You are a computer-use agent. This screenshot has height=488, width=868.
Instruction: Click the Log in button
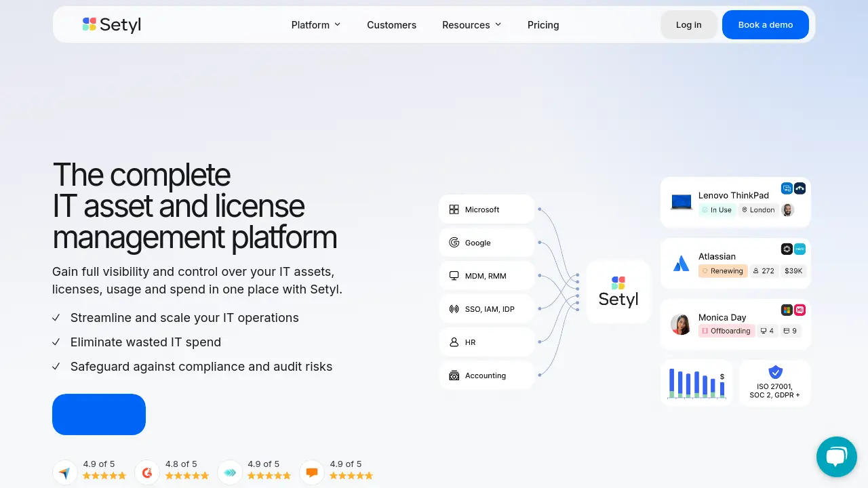[x=689, y=24]
